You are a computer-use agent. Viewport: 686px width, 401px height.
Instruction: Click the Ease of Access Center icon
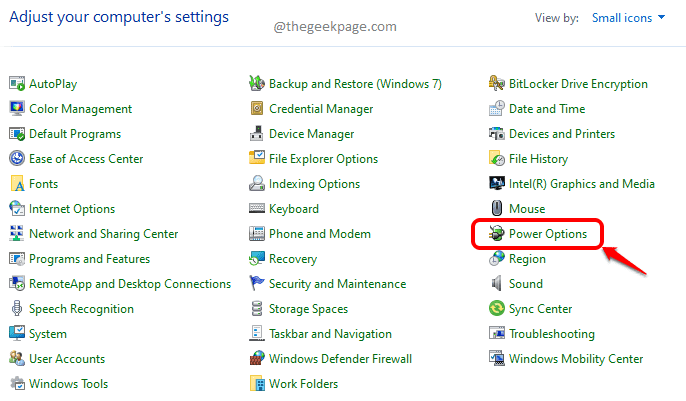(x=17, y=159)
